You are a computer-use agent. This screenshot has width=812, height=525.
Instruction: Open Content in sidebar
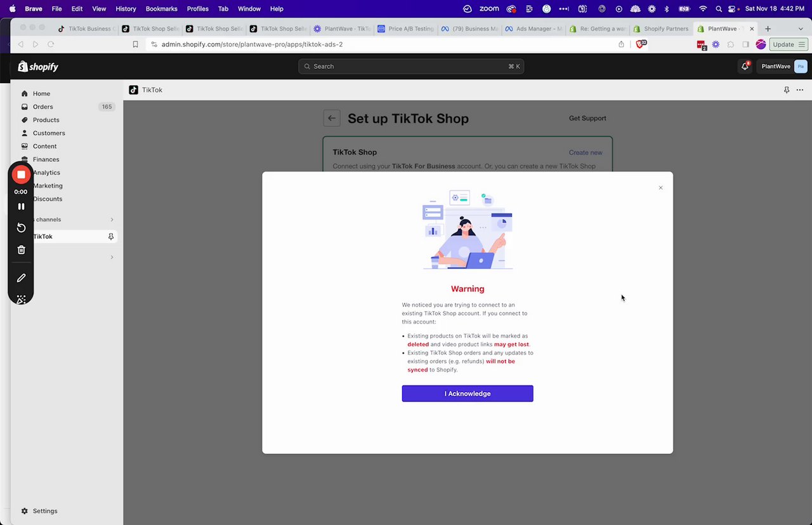[x=44, y=146]
